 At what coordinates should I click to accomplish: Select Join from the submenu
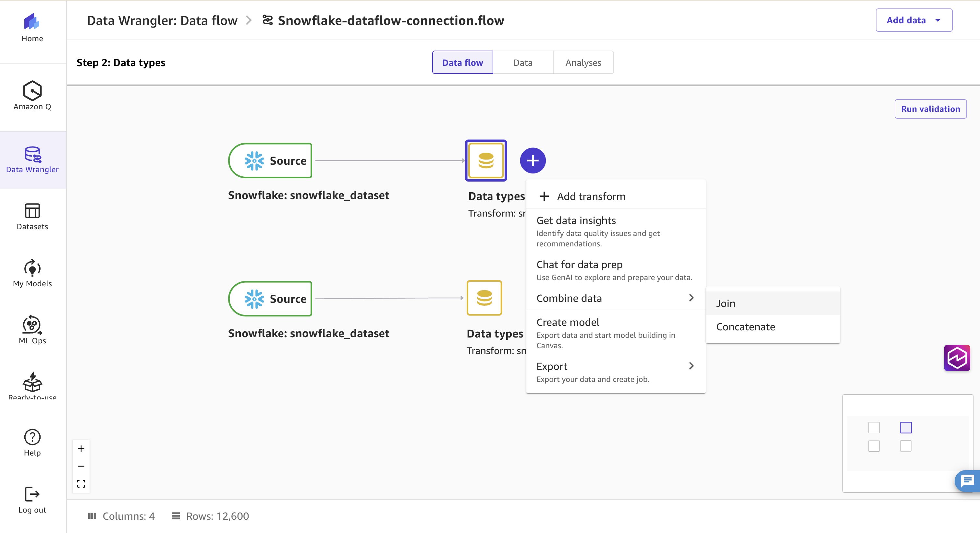tap(773, 303)
